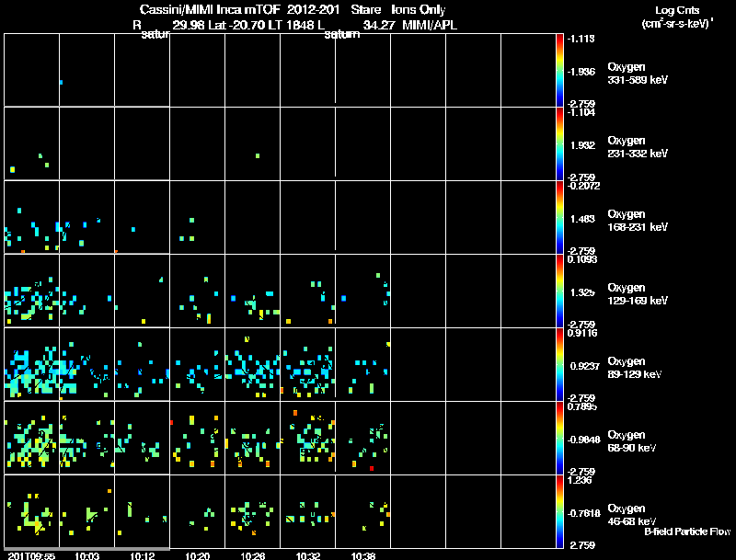The width and height of the screenshot is (736, 560).
Task: Click the "Log Cnts" colorbar heading
Action: (676, 10)
